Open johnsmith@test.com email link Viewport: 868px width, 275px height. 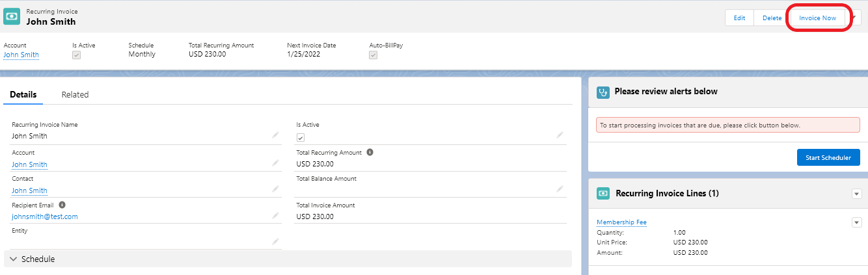pos(45,216)
